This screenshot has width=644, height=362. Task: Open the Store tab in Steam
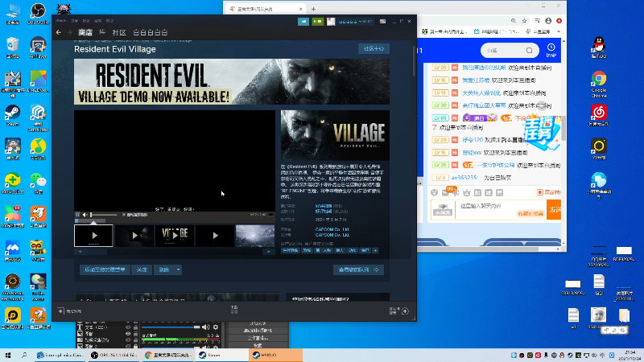(x=85, y=32)
